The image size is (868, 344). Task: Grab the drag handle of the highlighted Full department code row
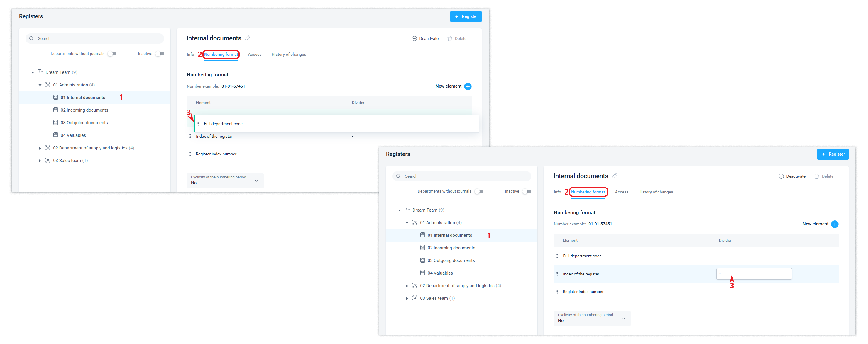(198, 124)
